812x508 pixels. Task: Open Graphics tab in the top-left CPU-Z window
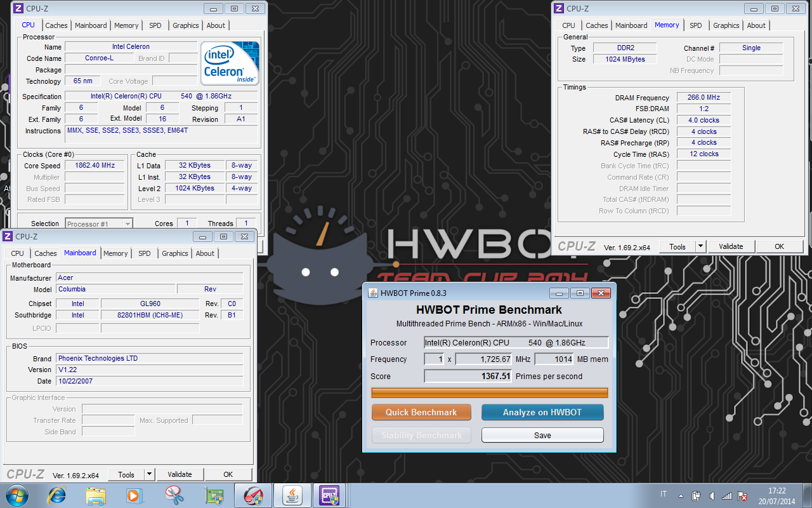pyautogui.click(x=186, y=25)
